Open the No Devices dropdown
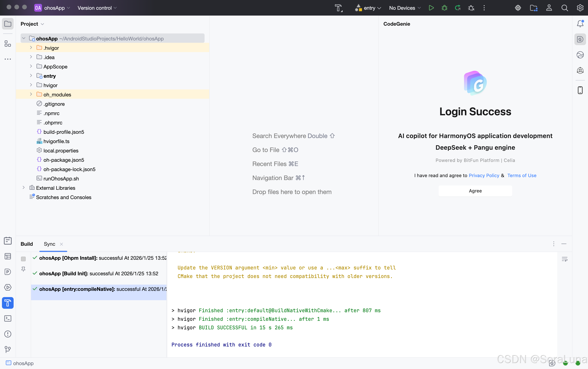The image size is (588, 369). click(405, 8)
